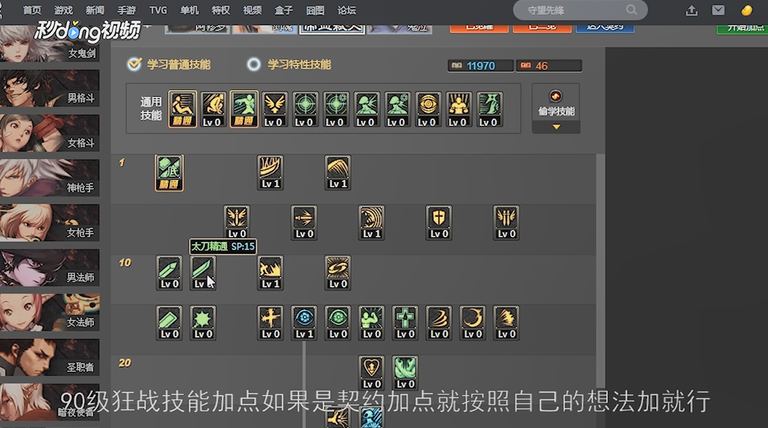Click the green eye skill icon Lv 0

(x=338, y=323)
